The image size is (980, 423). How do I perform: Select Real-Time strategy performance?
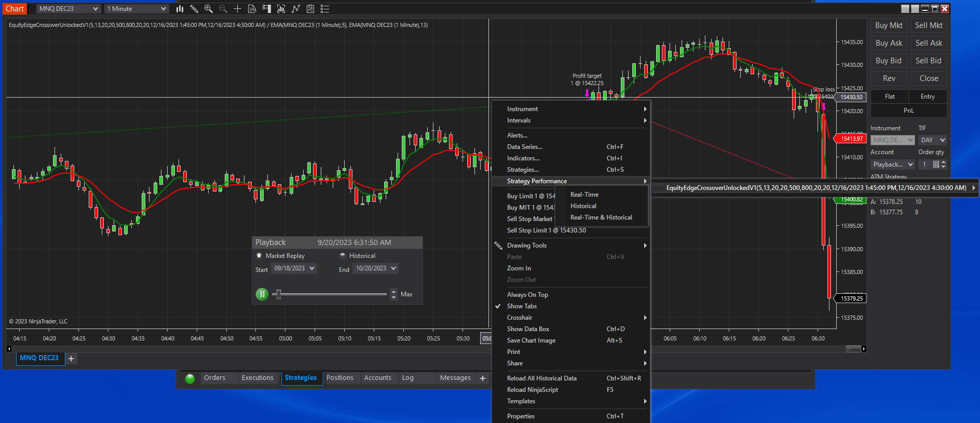click(x=602, y=195)
